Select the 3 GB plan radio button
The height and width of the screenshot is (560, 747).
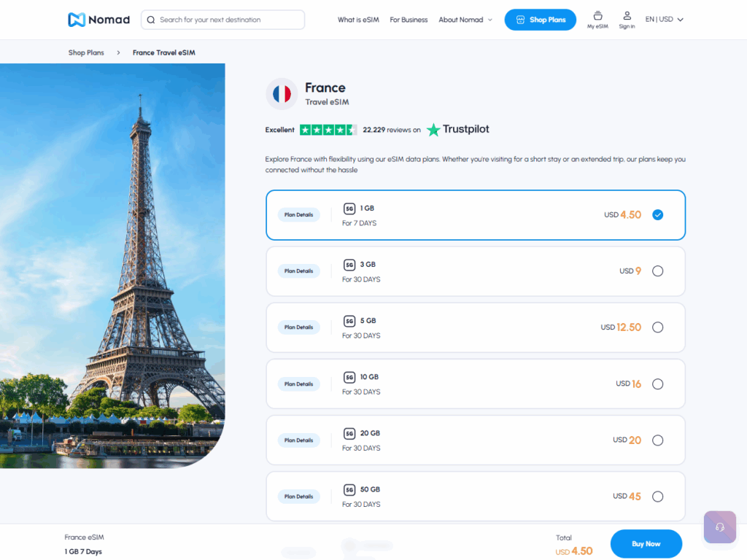pyautogui.click(x=657, y=271)
